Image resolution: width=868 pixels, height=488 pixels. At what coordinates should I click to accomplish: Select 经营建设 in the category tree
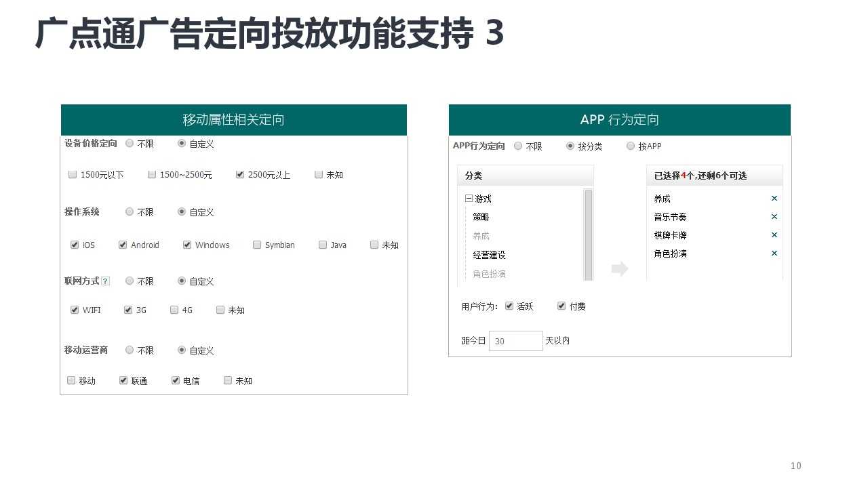point(489,256)
